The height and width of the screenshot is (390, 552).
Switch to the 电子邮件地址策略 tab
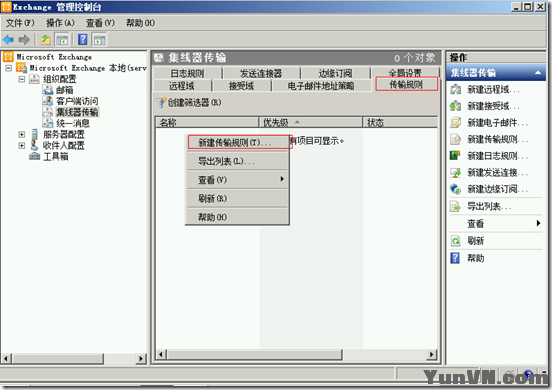click(x=321, y=86)
